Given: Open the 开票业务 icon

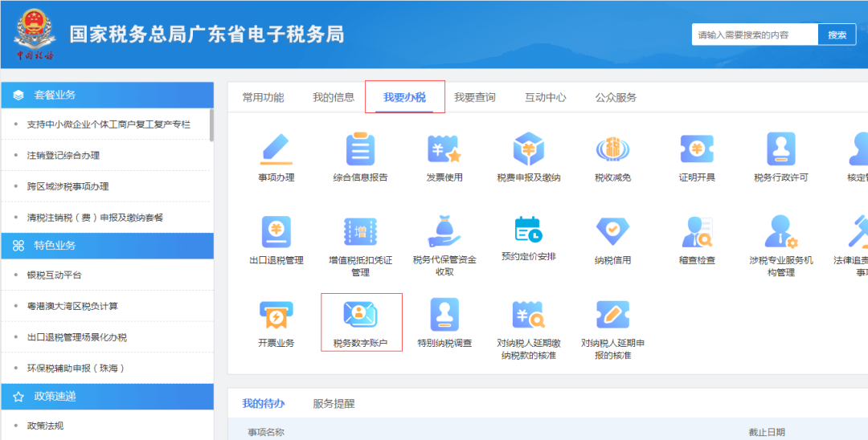Looking at the screenshot, I should [x=276, y=315].
